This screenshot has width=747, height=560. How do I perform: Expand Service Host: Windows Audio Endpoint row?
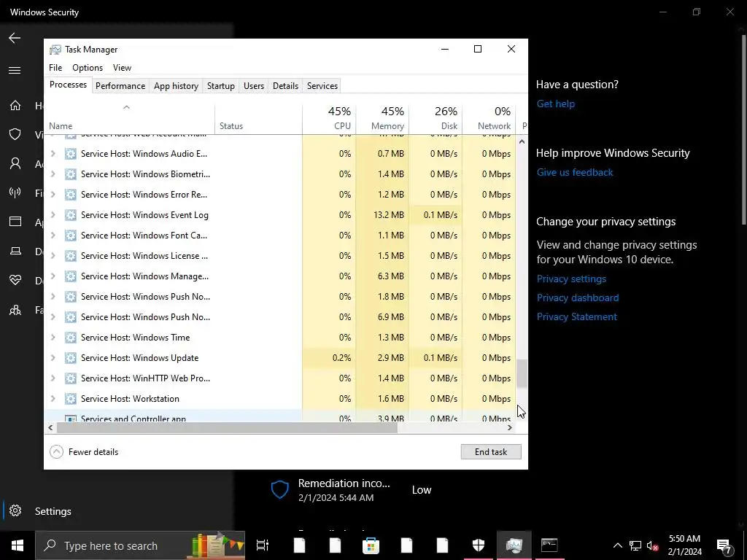[x=53, y=154]
